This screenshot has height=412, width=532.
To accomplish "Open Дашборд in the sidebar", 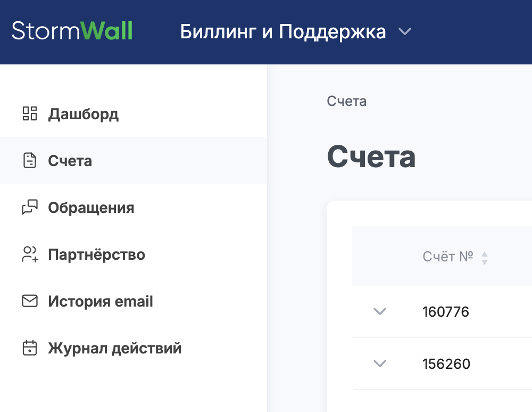I will coord(84,114).
